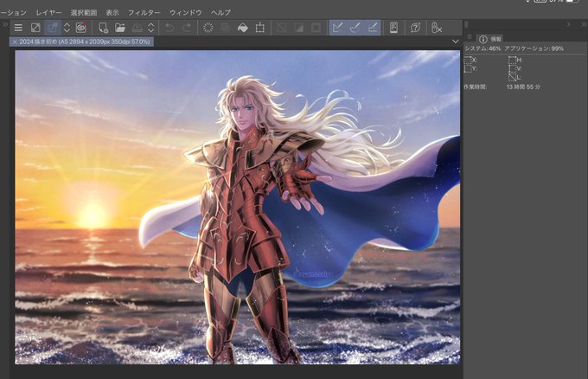588x379 pixels.
Task: Toggle the touch gesture off icon
Action: pyautogui.click(x=437, y=28)
